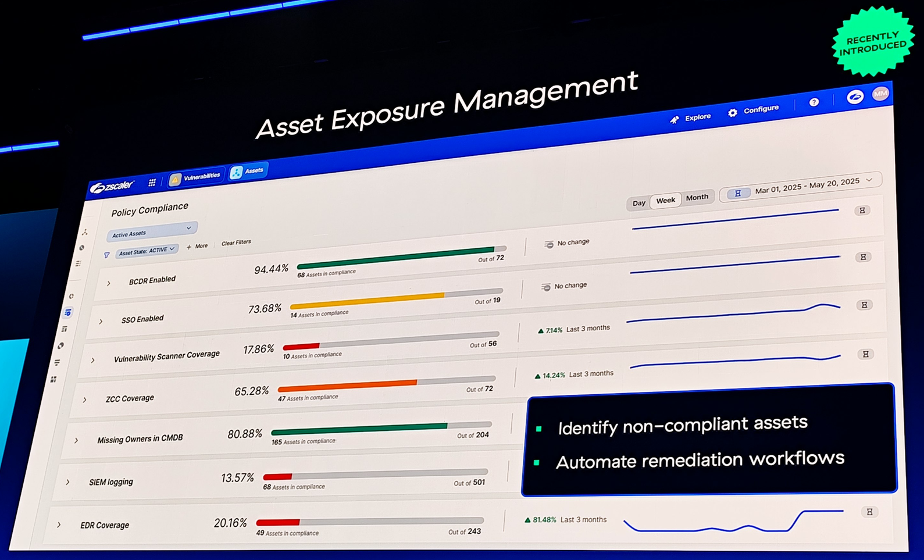The width and height of the screenshot is (924, 560).
Task: Switch to the Vulnerabilities tab
Action: click(x=195, y=177)
